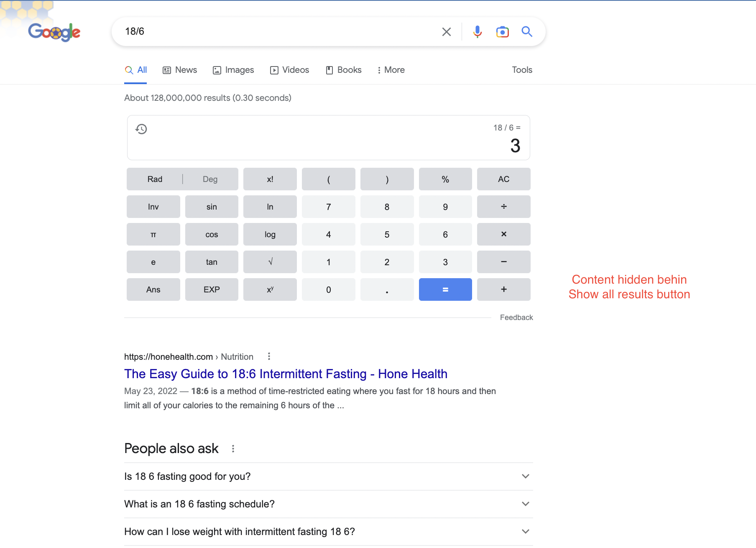Activate voice search with the microphone icon
Image resolution: width=756 pixels, height=548 pixels.
pyautogui.click(x=477, y=31)
